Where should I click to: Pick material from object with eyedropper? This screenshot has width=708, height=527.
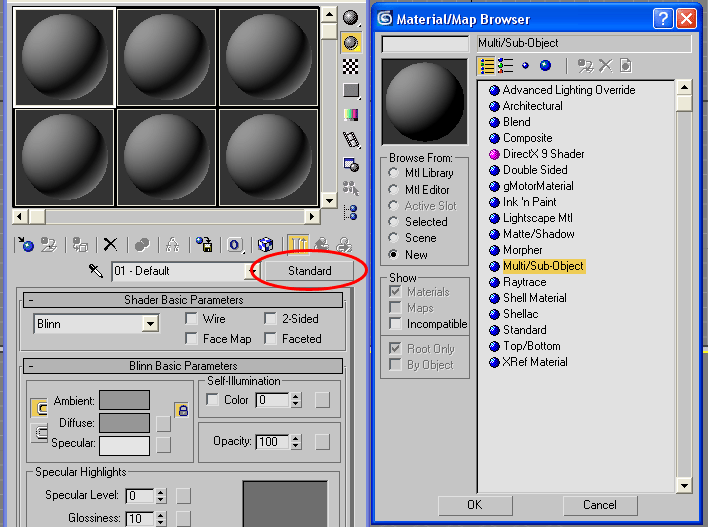click(96, 271)
